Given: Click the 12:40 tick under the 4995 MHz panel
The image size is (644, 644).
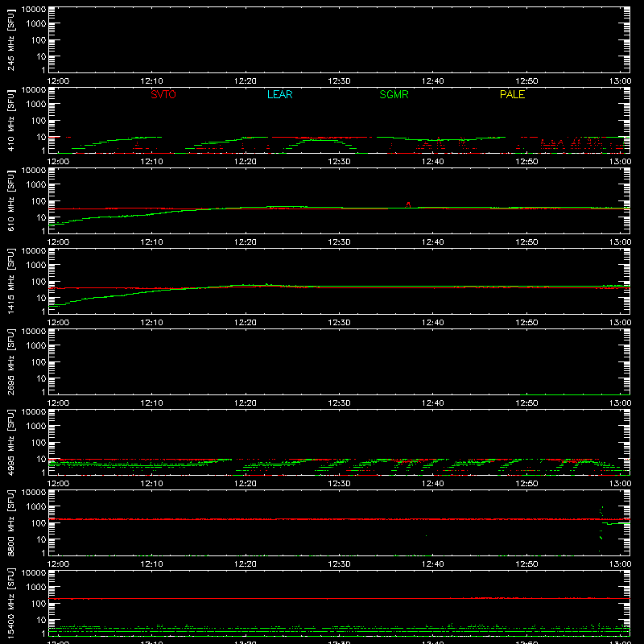Looking at the screenshot, I should [x=433, y=484].
